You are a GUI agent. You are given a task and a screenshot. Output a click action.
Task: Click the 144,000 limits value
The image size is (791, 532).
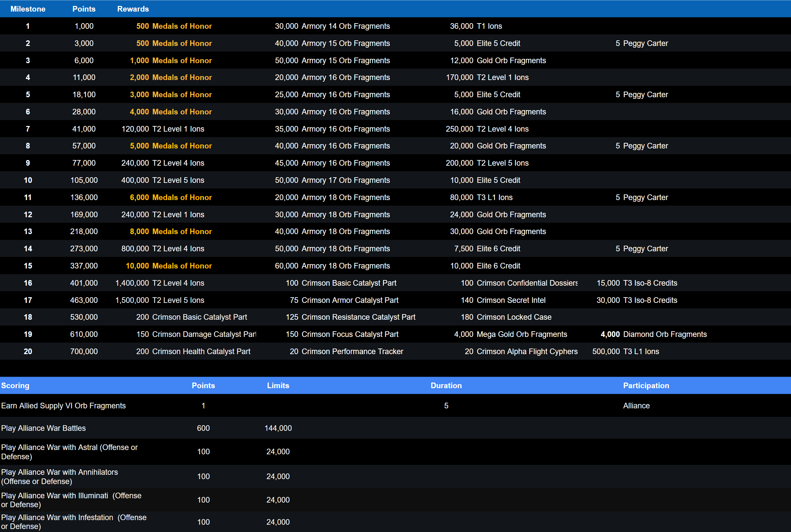[x=278, y=428]
